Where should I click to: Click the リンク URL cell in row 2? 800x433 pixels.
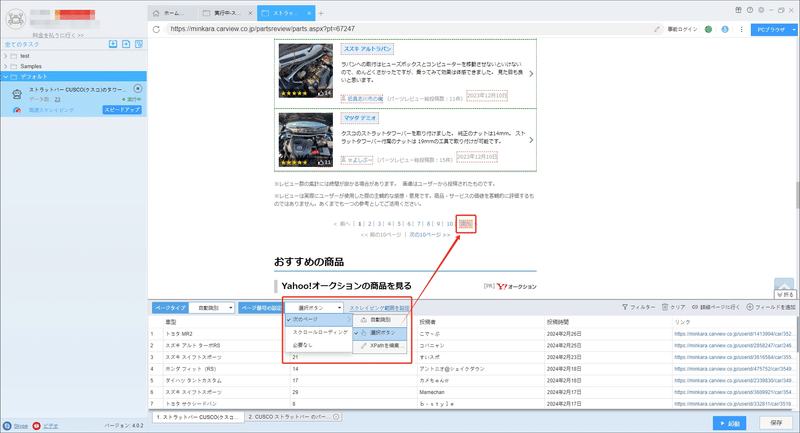click(734, 345)
